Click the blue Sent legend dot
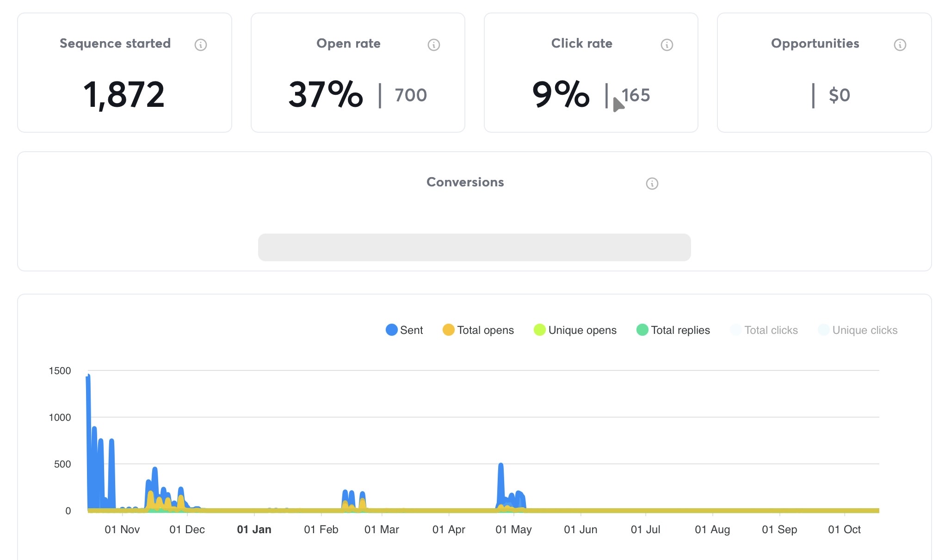951x560 pixels. tap(391, 330)
